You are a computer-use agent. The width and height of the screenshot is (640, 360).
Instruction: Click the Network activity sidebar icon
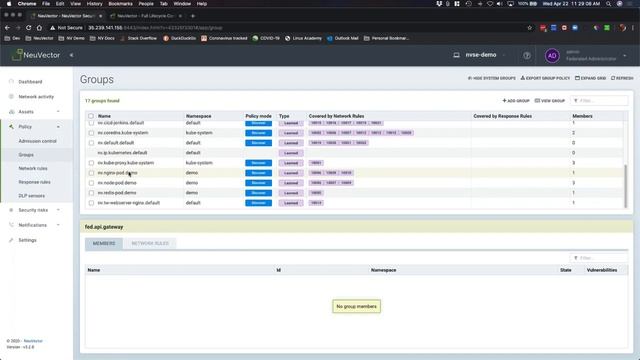(11, 97)
